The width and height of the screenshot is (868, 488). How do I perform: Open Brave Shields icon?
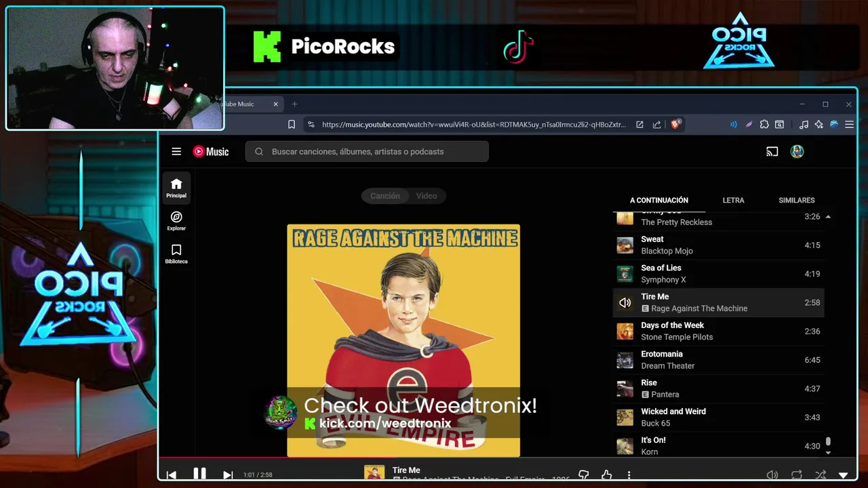point(676,125)
